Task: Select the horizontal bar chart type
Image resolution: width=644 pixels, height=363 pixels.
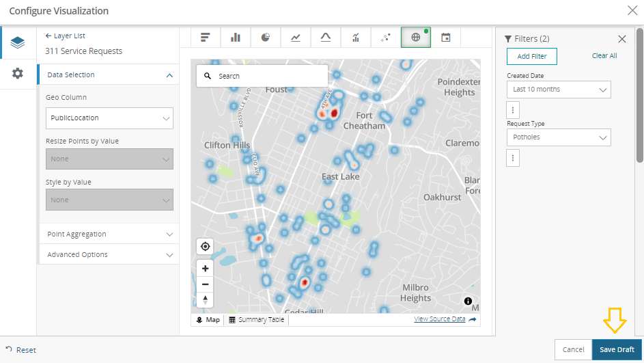Action: tap(205, 38)
